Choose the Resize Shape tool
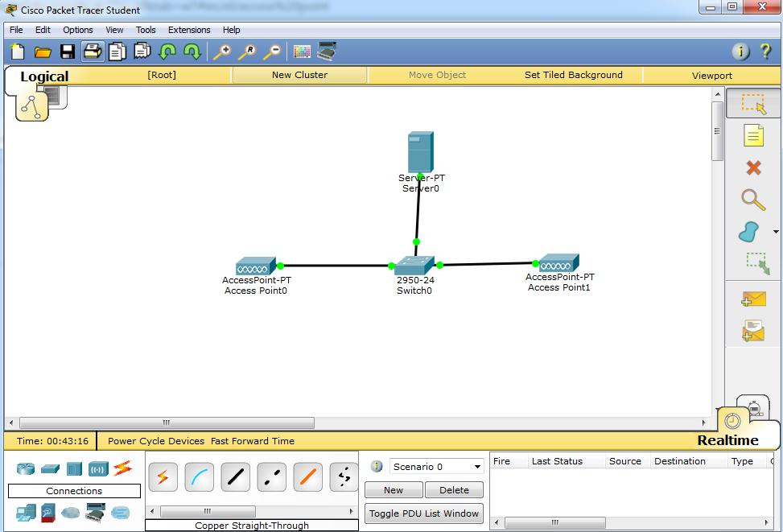 [x=757, y=263]
